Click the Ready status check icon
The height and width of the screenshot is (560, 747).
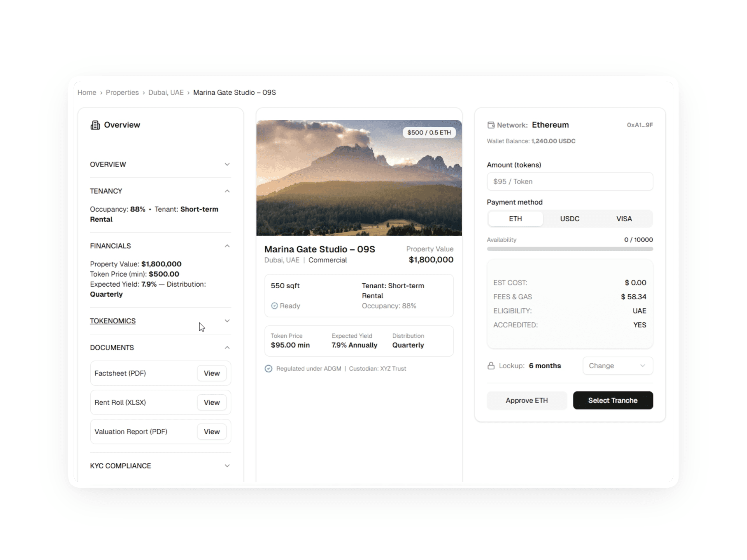point(274,306)
